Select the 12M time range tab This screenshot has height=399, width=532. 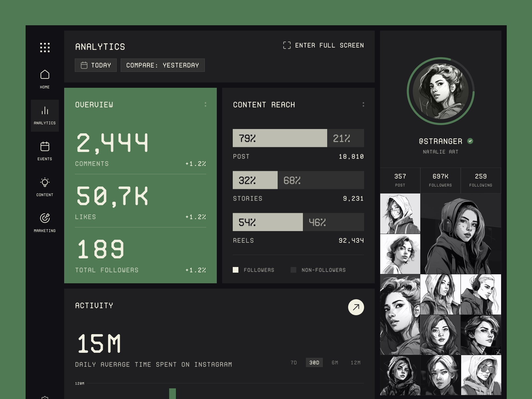pos(356,362)
